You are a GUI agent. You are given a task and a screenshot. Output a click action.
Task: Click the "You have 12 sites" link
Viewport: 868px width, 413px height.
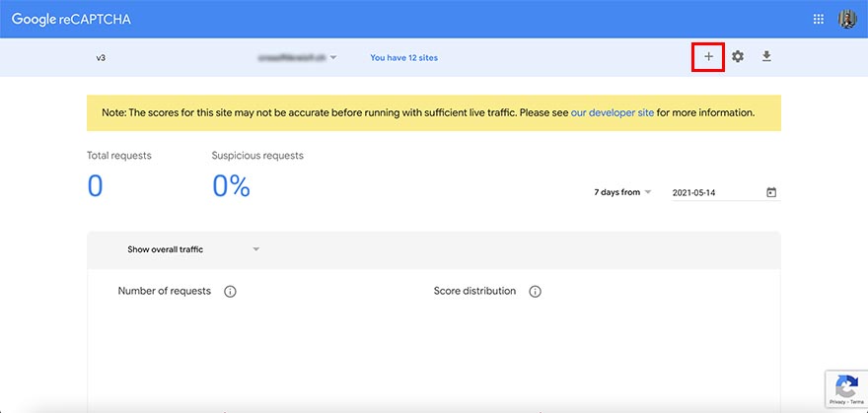403,58
